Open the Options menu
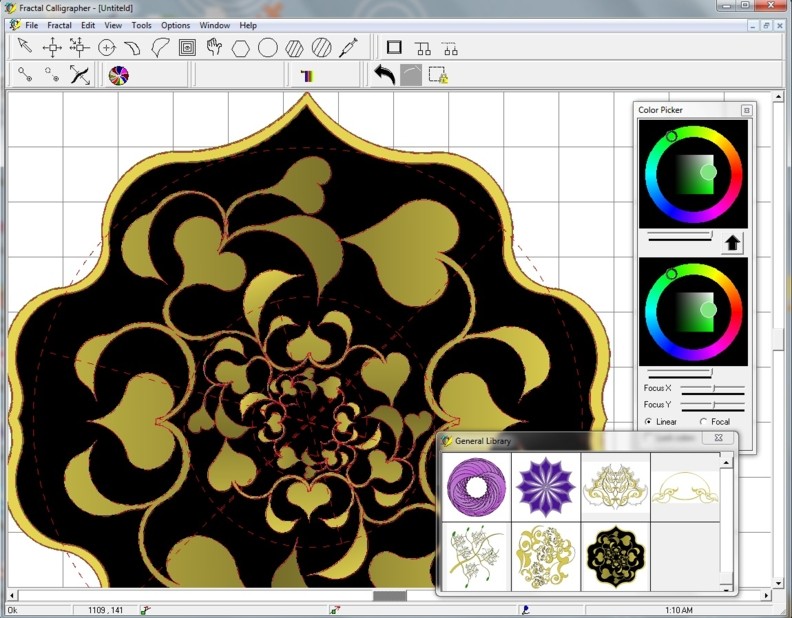 pyautogui.click(x=175, y=25)
